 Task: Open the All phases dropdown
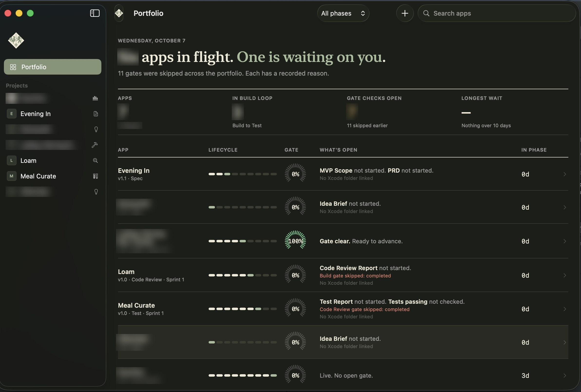click(x=343, y=13)
